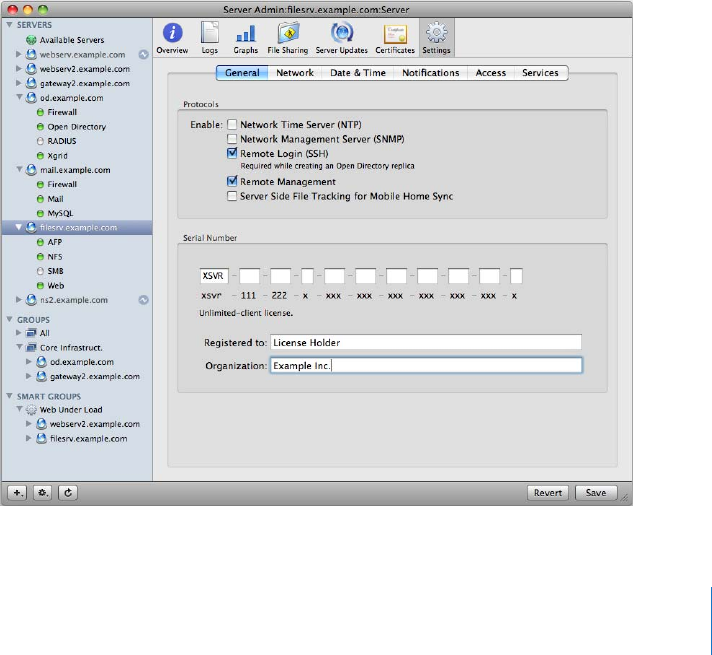
Task: Uncheck Remote Login (SSH)
Action: [x=232, y=153]
